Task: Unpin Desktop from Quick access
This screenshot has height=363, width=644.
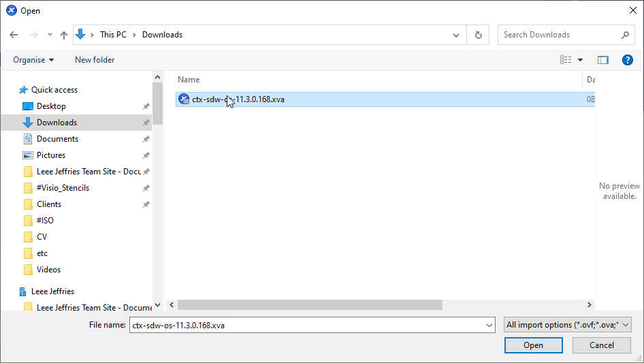Action: click(146, 106)
